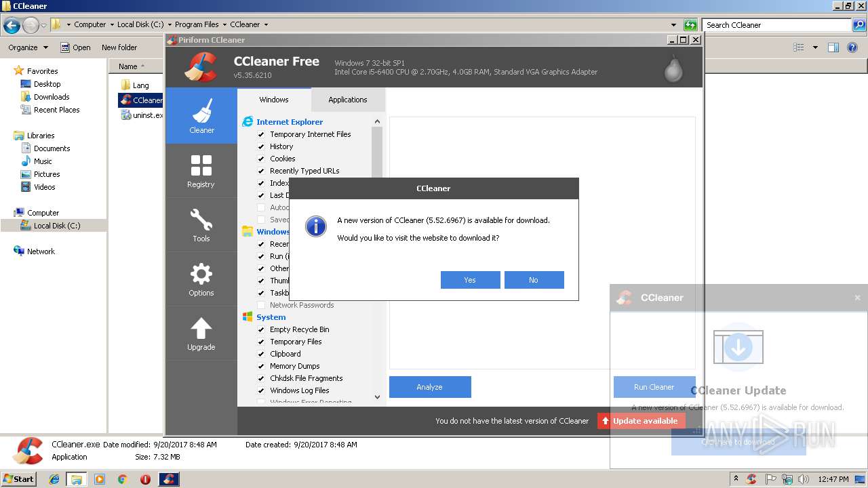Open Chrome from the taskbar
868x488 pixels.
tap(122, 479)
